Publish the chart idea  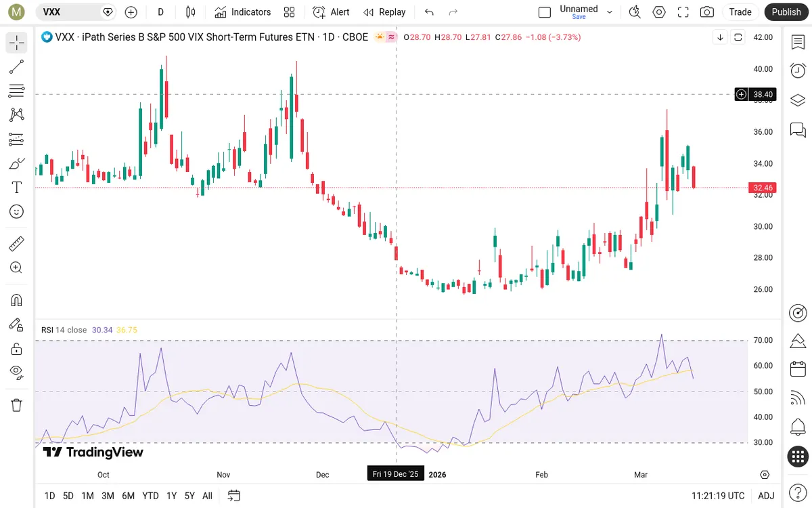(786, 12)
